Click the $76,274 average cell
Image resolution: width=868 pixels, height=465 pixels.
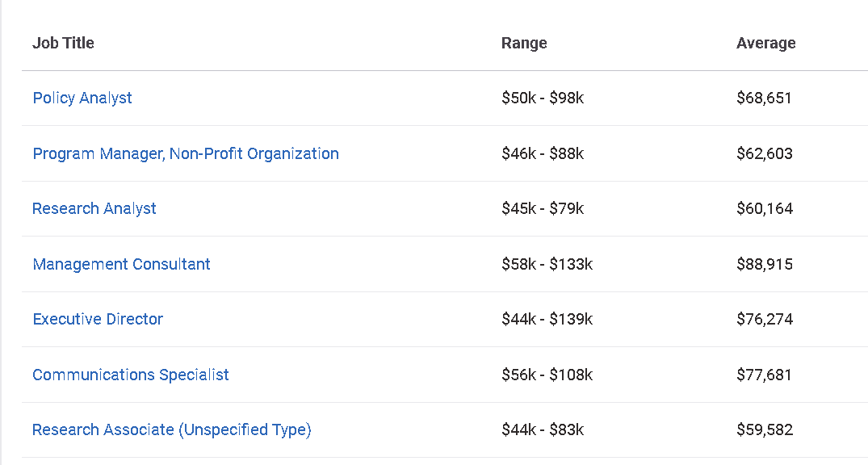tap(765, 319)
